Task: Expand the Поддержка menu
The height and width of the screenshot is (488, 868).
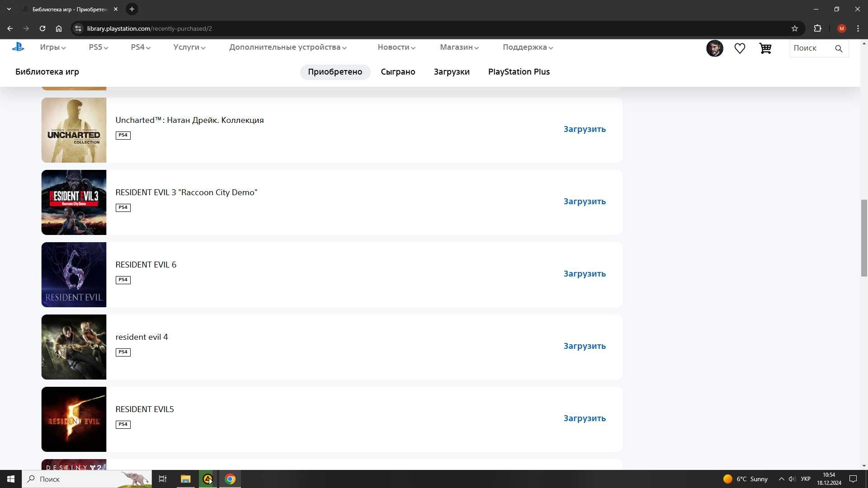Action: pyautogui.click(x=528, y=47)
